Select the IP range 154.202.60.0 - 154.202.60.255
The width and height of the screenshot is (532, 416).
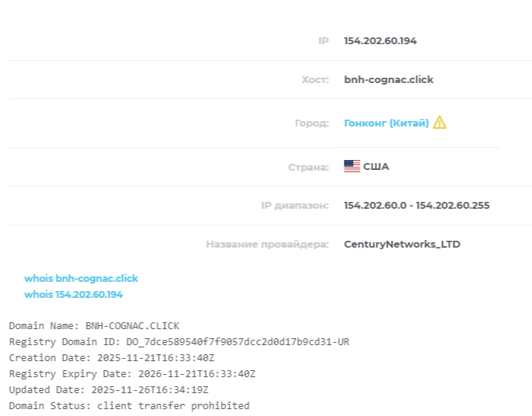tap(416, 205)
